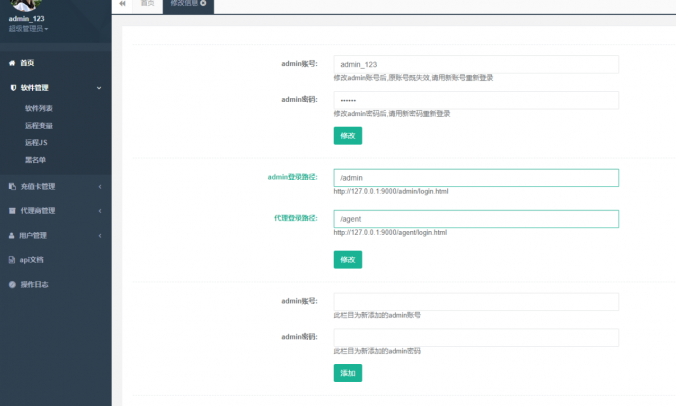Expand the 代理商管理 menu arrow

pos(100,211)
